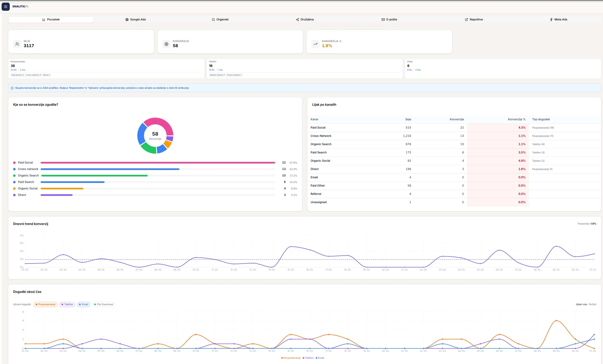This screenshot has height=364, width=603.
Task: Click the Enalitica logo
Action: click(20, 6)
